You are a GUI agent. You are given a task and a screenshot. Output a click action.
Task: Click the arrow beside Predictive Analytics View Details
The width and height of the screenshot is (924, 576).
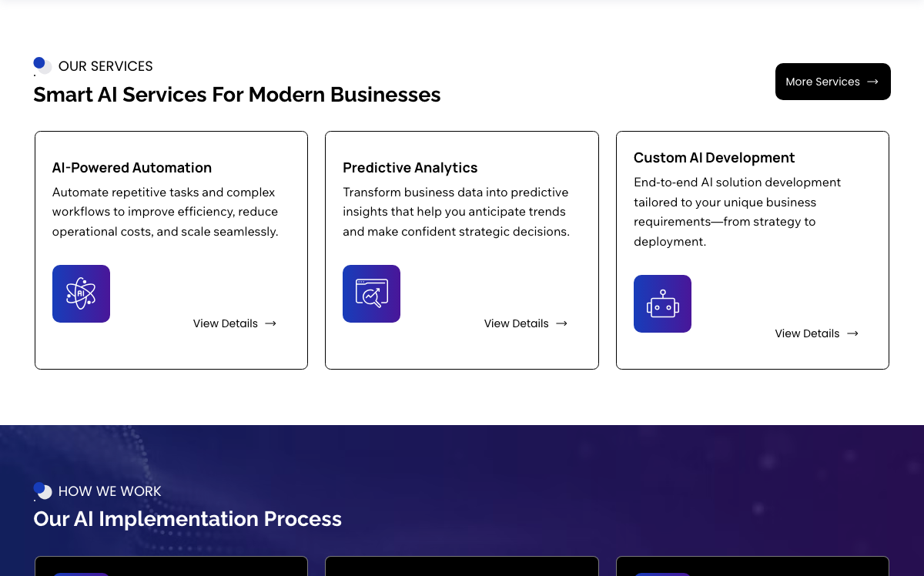561,323
